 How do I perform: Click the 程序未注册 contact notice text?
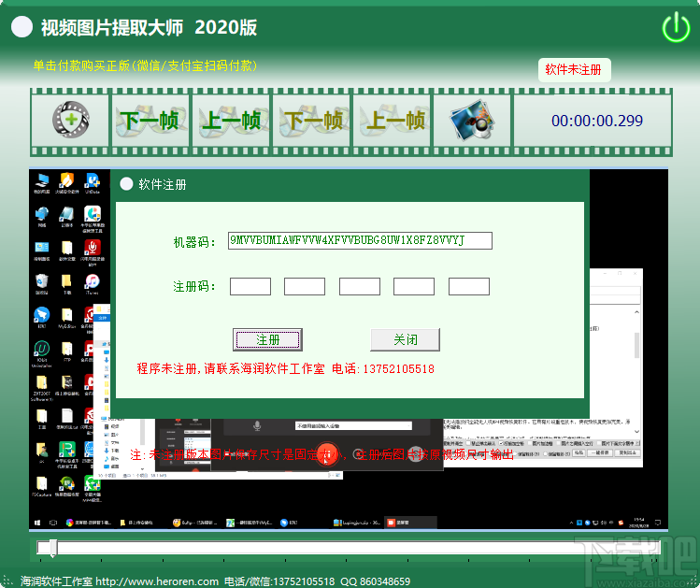[x=285, y=368]
